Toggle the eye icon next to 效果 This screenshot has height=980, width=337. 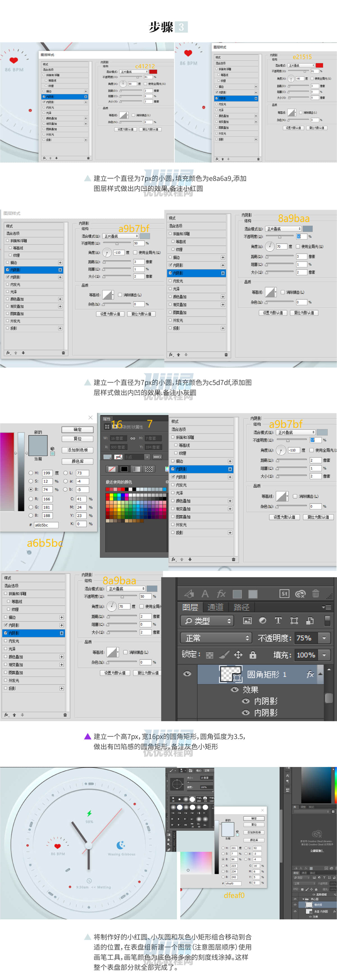pyautogui.click(x=235, y=689)
